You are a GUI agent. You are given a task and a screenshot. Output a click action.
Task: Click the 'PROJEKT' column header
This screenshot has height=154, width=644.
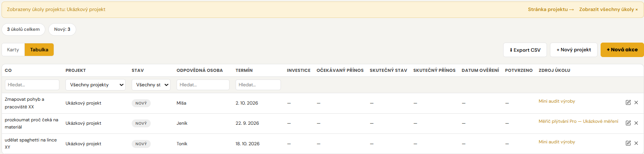click(x=76, y=70)
